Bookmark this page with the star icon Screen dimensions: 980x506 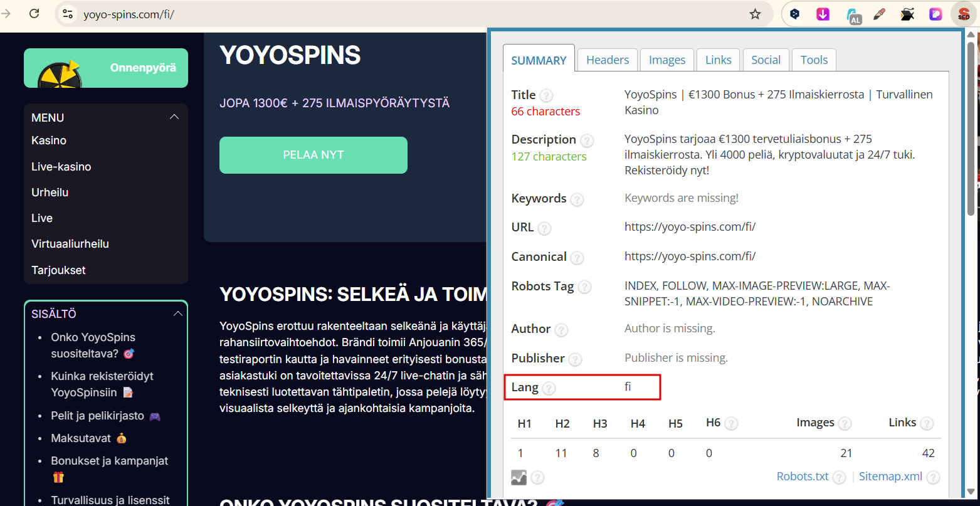(755, 14)
